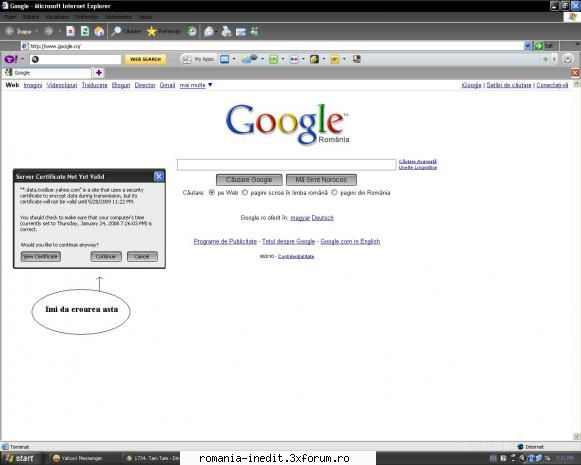The height and width of the screenshot is (465, 581).
Task: Click the yellow bookmark star toolbar icon
Action: (335, 59)
